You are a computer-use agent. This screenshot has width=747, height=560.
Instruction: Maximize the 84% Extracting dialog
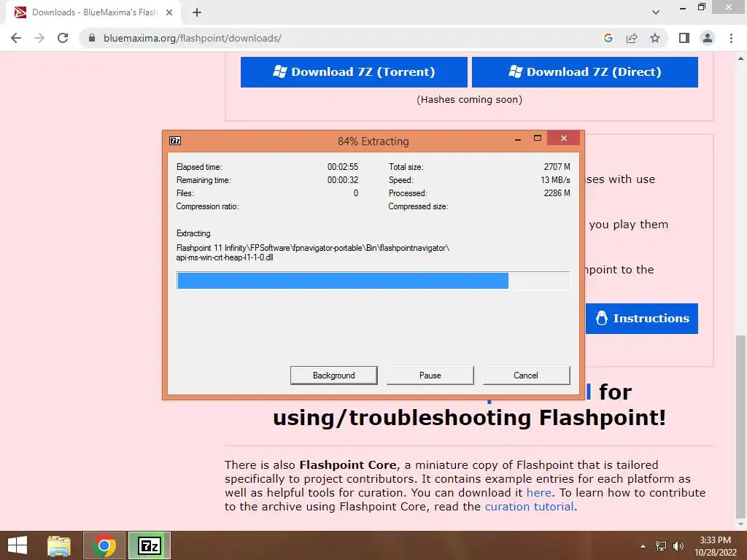coord(538,139)
